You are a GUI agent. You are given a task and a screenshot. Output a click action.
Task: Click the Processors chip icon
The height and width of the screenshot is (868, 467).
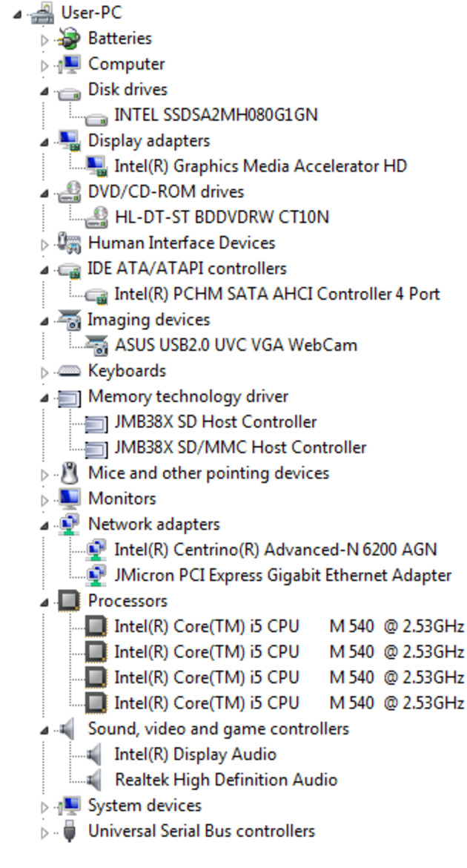(x=69, y=601)
